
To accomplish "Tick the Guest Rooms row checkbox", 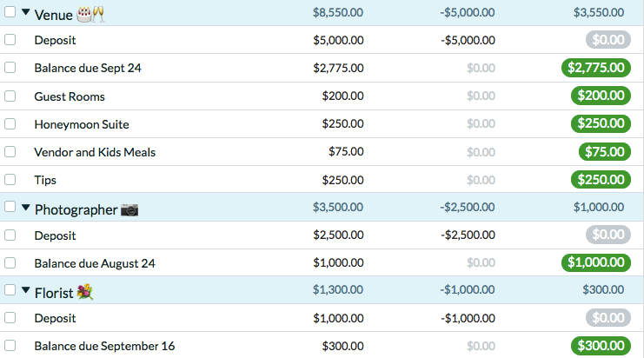I will tap(10, 96).
